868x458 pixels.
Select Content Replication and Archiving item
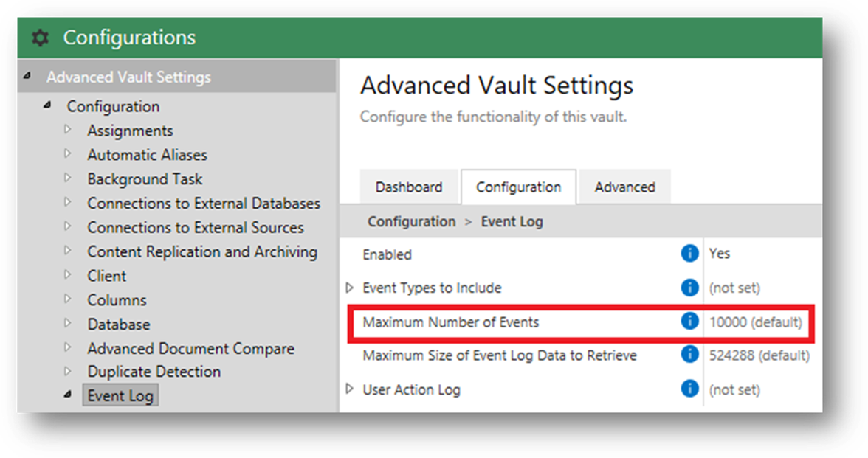(202, 251)
